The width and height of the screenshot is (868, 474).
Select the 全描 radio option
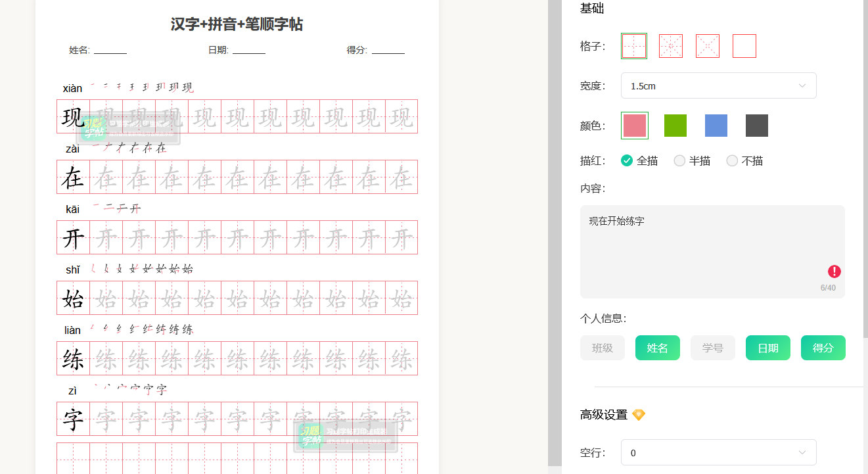click(x=639, y=160)
